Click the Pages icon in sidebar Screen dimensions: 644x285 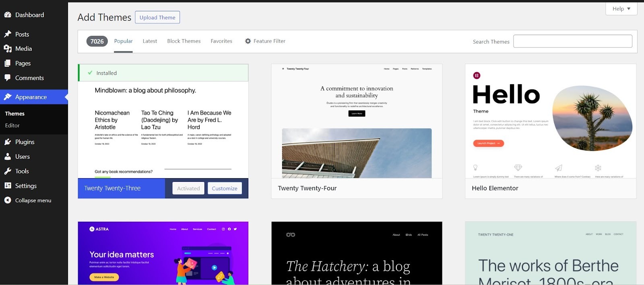tap(8, 63)
